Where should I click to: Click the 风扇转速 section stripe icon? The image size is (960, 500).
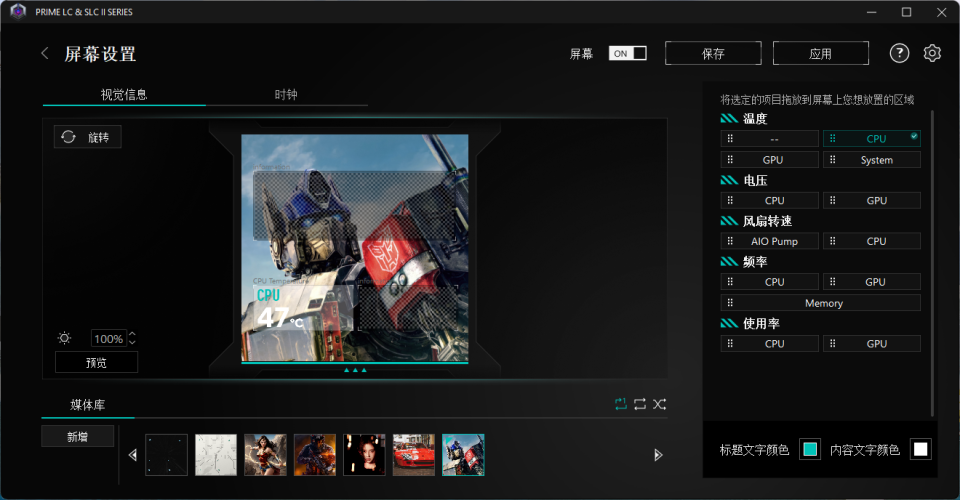[x=729, y=220]
